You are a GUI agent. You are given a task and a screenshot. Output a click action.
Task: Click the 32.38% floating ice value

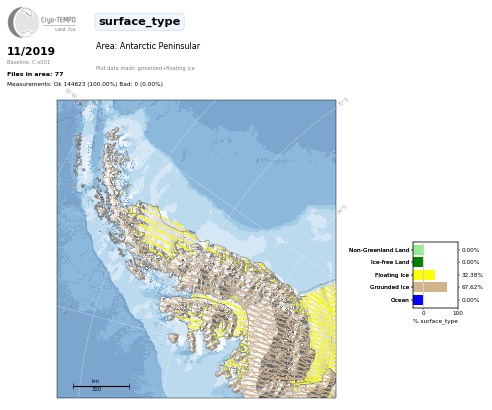point(472,275)
